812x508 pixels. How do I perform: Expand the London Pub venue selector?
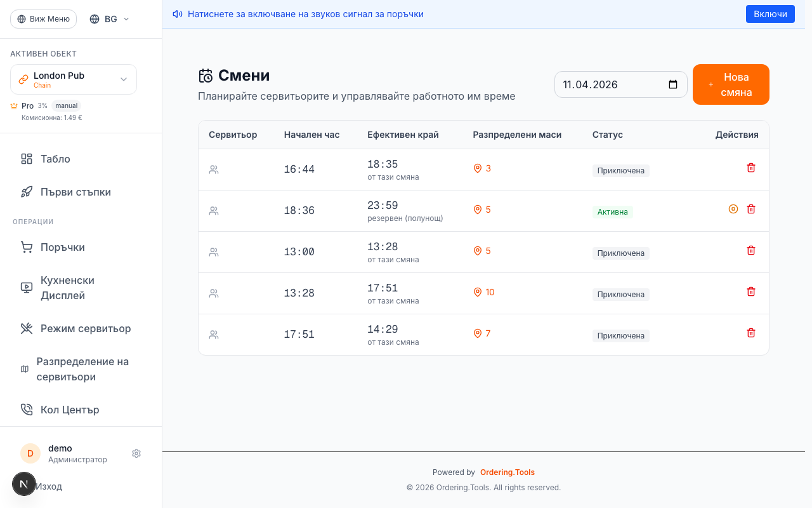click(x=73, y=79)
